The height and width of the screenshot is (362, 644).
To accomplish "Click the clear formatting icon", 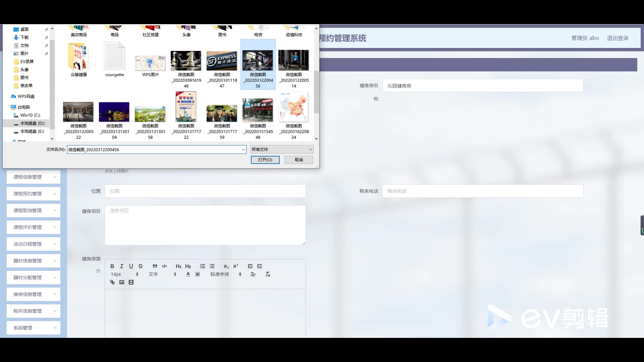I will [268, 274].
